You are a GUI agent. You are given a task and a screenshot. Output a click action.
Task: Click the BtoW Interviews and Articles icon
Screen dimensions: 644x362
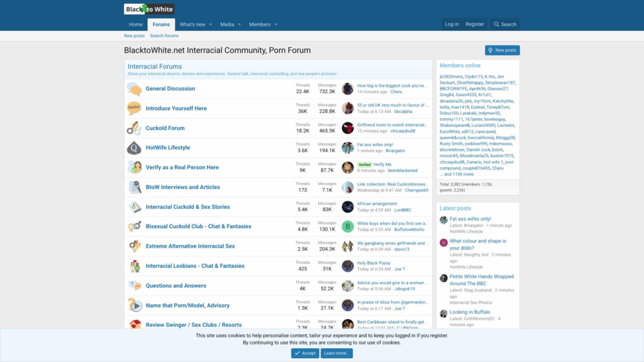tap(134, 187)
